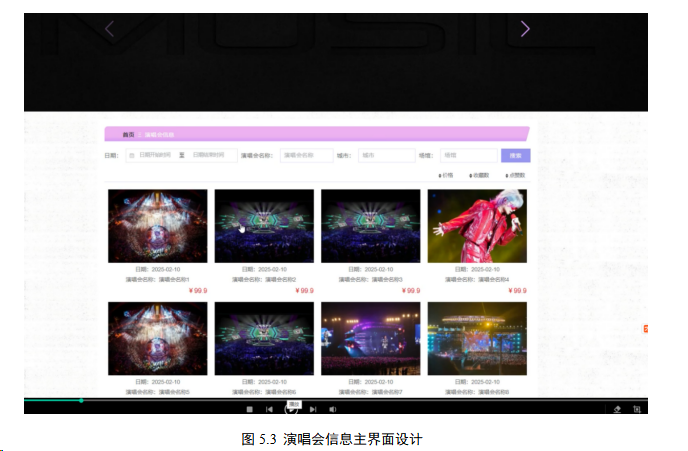The image size is (688, 451).
Task: Mute the video volume speaker icon
Action: (x=333, y=409)
